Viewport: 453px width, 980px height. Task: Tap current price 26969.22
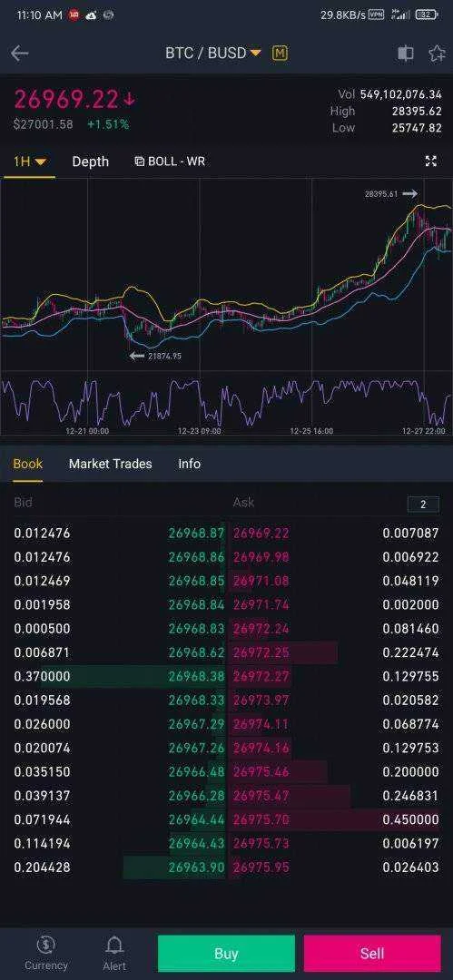(x=66, y=100)
